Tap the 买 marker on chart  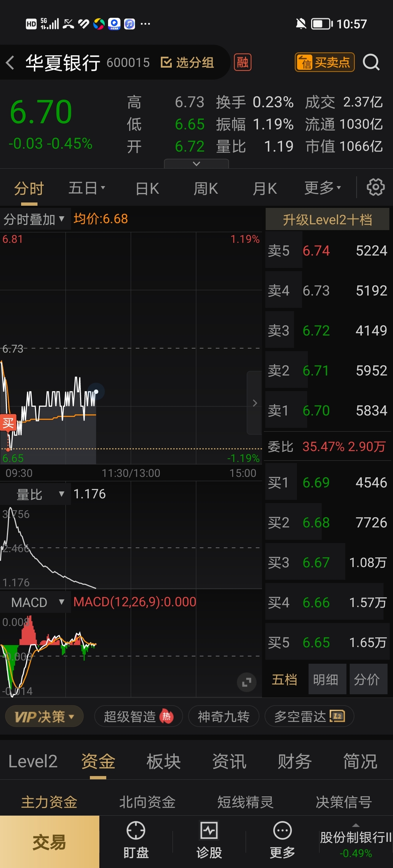[x=8, y=423]
